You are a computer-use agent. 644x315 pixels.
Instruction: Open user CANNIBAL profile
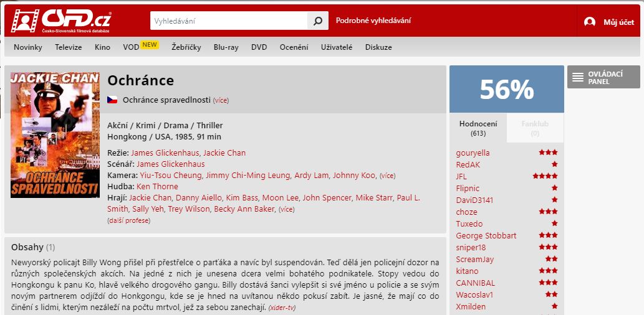[475, 283]
